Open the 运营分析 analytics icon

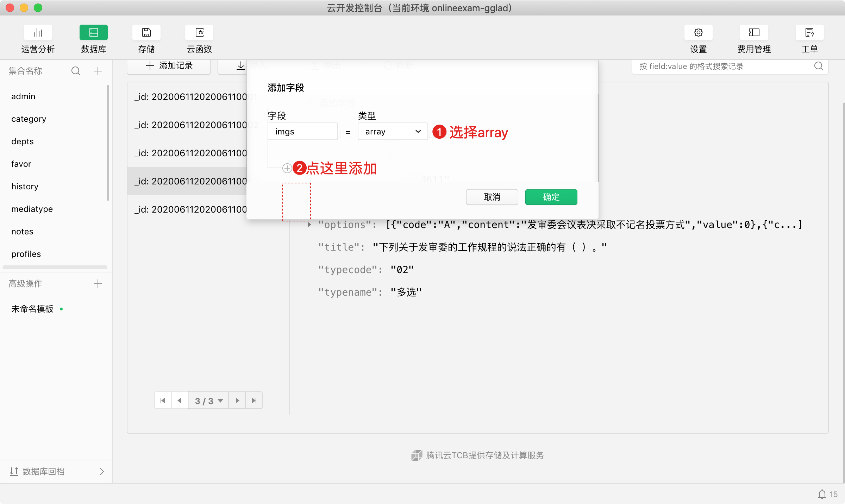point(38,33)
